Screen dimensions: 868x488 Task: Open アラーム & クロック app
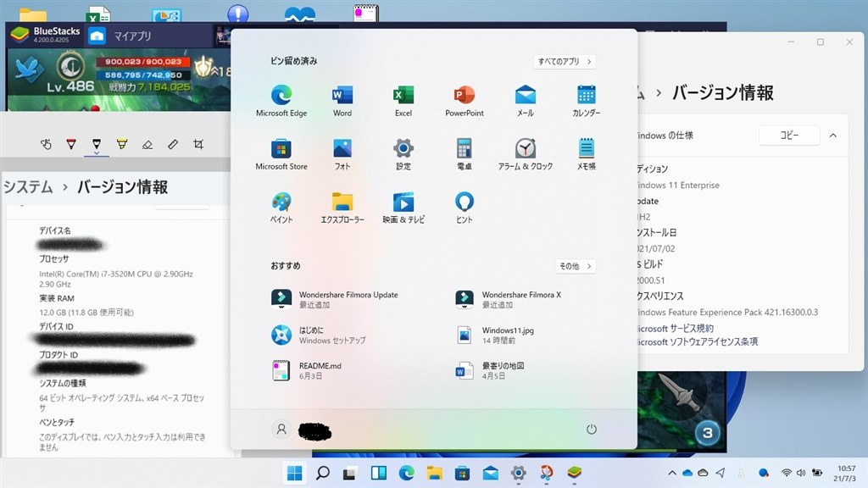tap(525, 154)
